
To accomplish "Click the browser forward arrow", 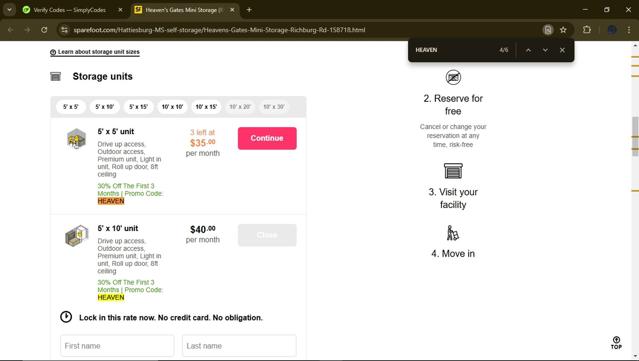I will pos(27,30).
